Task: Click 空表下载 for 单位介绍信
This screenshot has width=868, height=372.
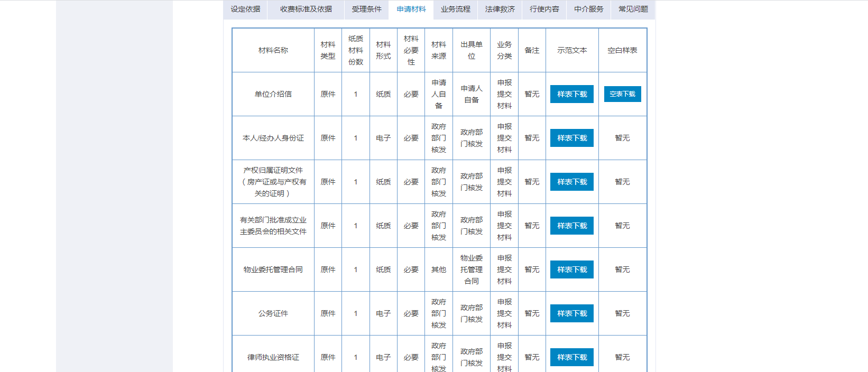Action: tap(622, 94)
